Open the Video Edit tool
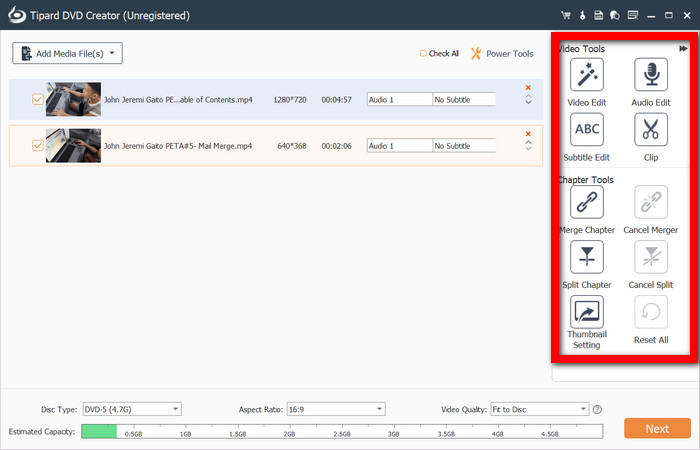The image size is (700, 450). coord(587,75)
